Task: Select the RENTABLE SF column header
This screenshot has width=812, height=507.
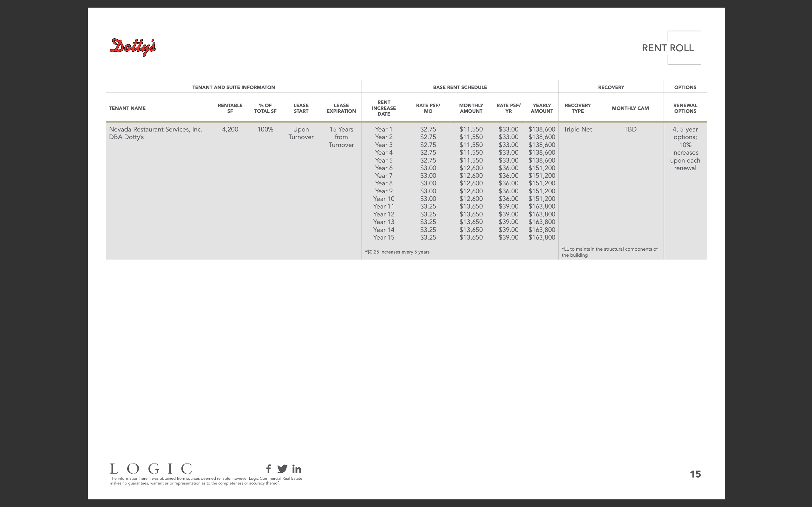Action: click(230, 108)
